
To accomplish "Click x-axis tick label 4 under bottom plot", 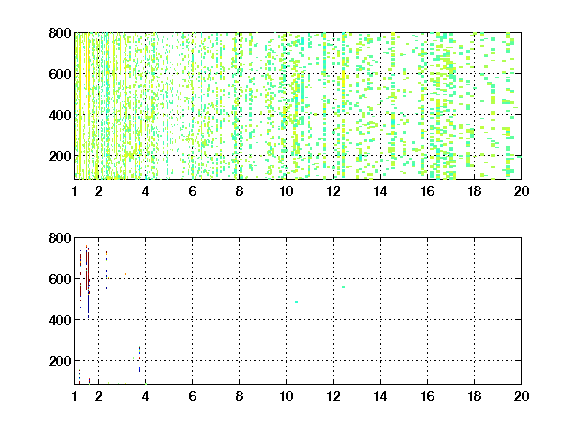I will coord(145,396).
